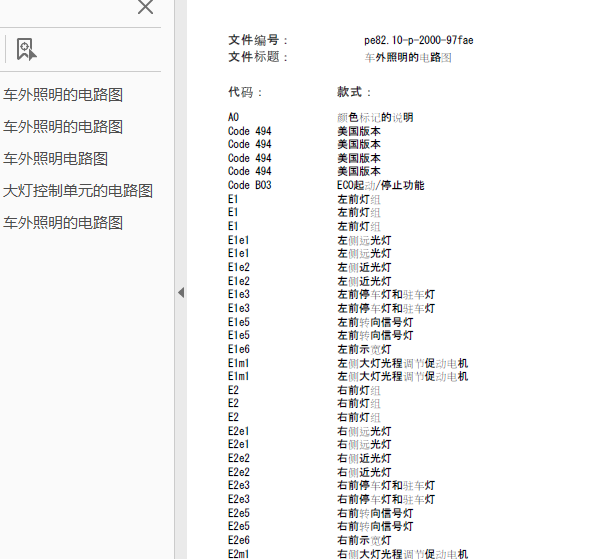The height and width of the screenshot is (559, 599).
Task: Click the title value 车外照明的电路图 on the page
Action: click(408, 58)
